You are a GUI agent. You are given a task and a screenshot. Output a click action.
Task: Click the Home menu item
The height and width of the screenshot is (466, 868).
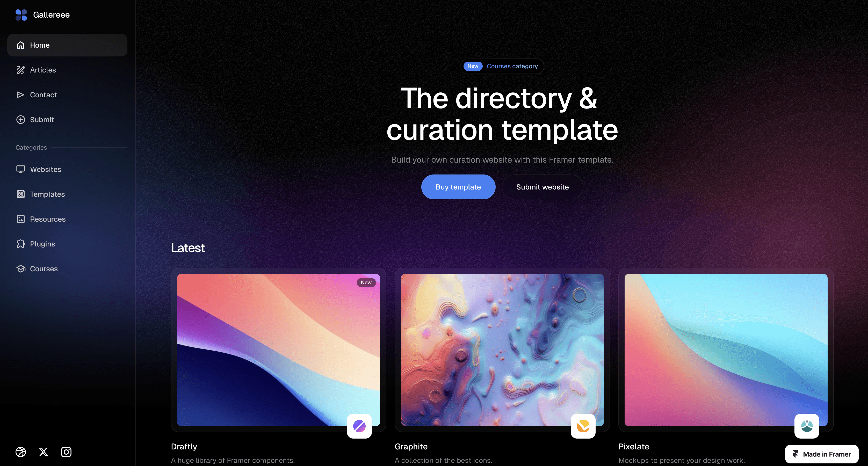(67, 45)
